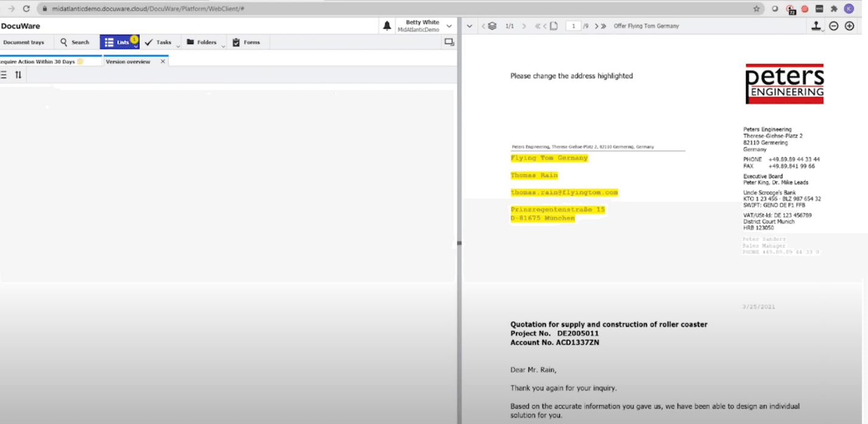Viewport: 868px width, 424px height.
Task: Close the Version overview tab
Action: [x=163, y=61]
